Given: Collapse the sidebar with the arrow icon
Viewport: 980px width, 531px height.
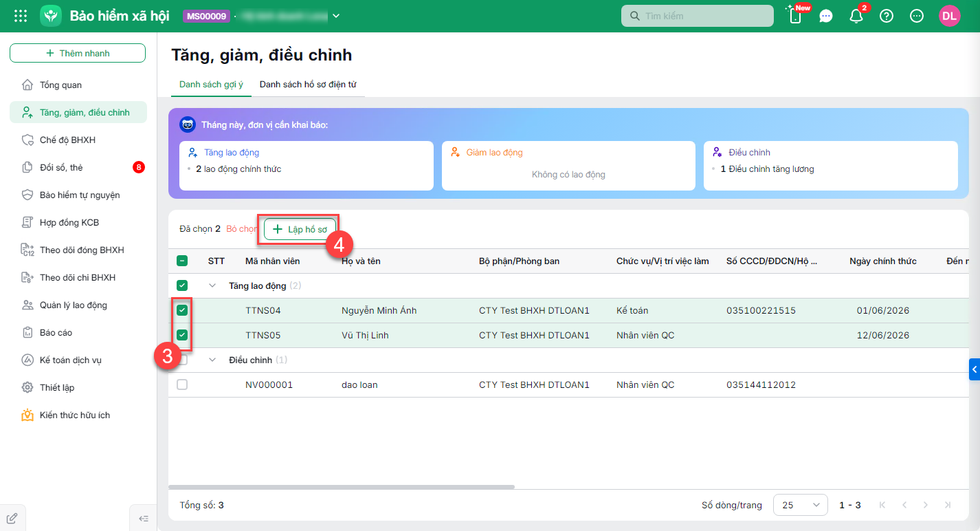Looking at the screenshot, I should pos(144,519).
